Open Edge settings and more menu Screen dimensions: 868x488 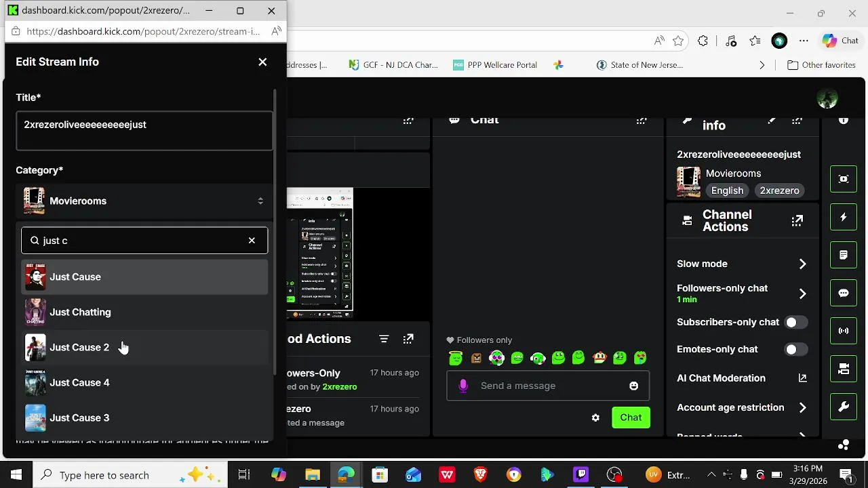tap(804, 41)
